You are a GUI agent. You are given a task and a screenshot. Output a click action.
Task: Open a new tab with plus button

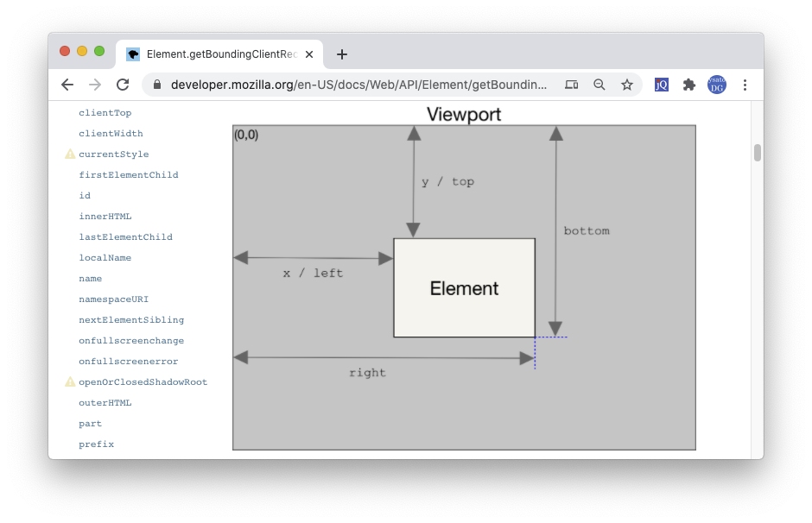tap(342, 54)
